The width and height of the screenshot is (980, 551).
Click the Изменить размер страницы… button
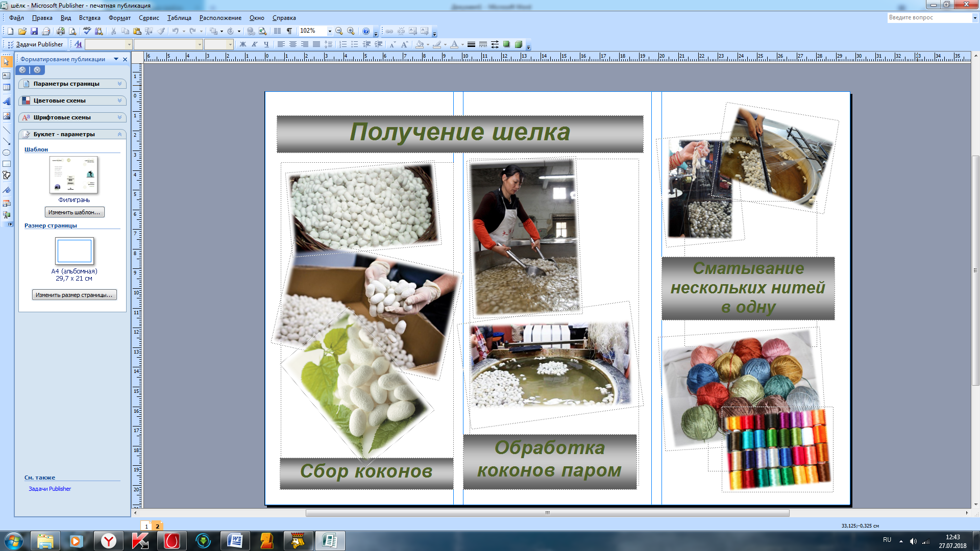(x=75, y=295)
